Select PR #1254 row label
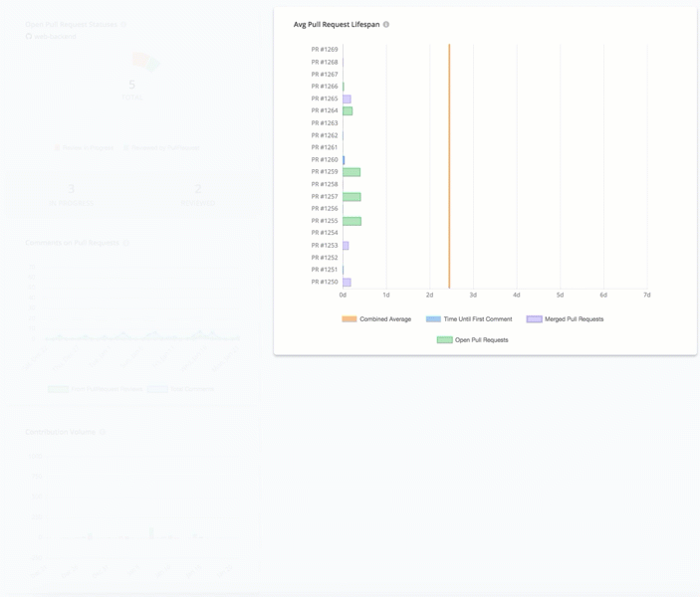The image size is (700, 597). point(325,233)
